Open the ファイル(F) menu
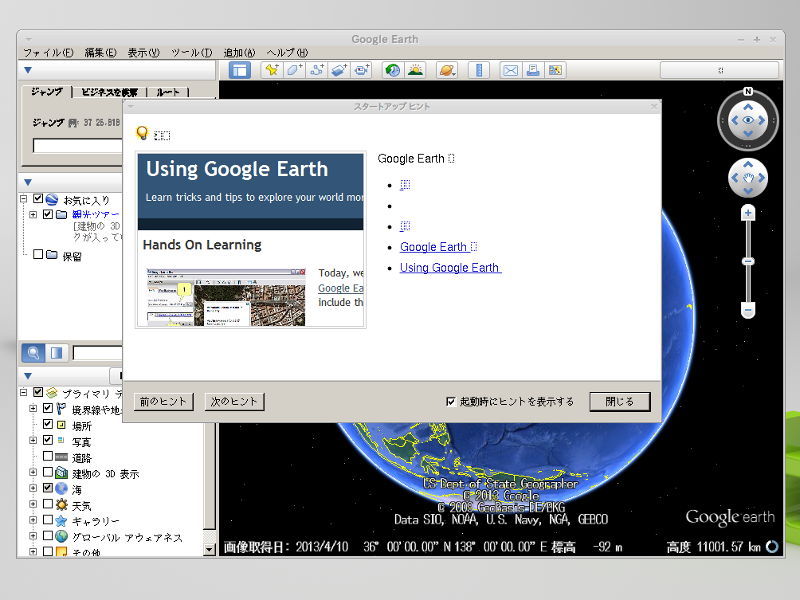Screen dimensions: 800x600 (48, 53)
